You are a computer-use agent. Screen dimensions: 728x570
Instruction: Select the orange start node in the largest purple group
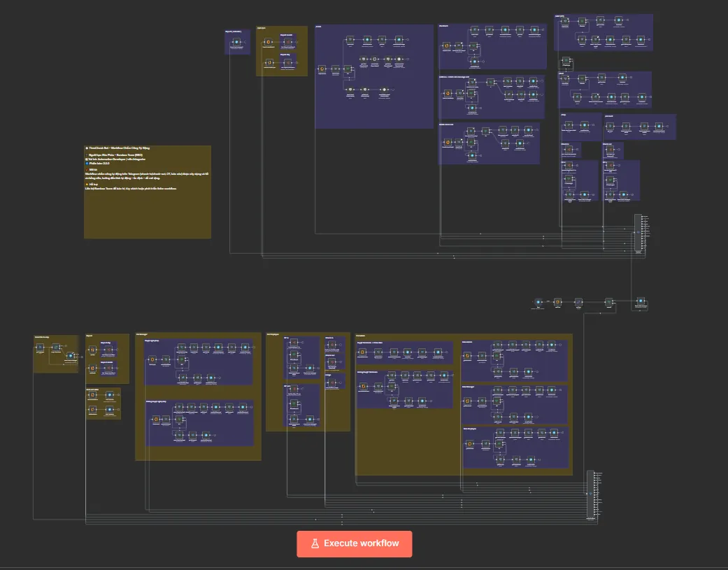pos(322,69)
